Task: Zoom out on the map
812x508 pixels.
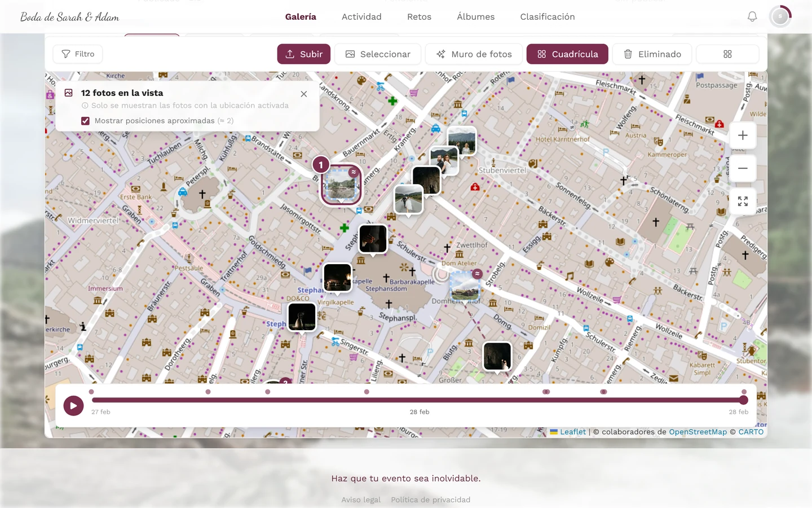Action: (743, 168)
